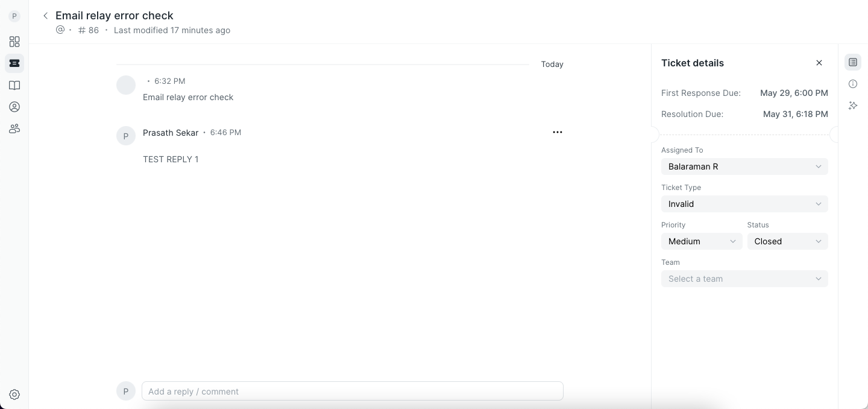Change the Priority from Medium
This screenshot has width=868, height=409.
point(702,241)
